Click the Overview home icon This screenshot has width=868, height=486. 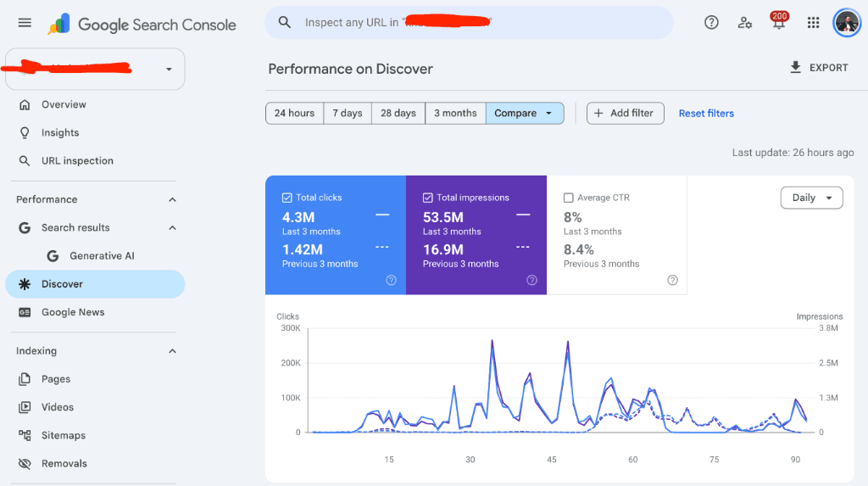point(25,104)
